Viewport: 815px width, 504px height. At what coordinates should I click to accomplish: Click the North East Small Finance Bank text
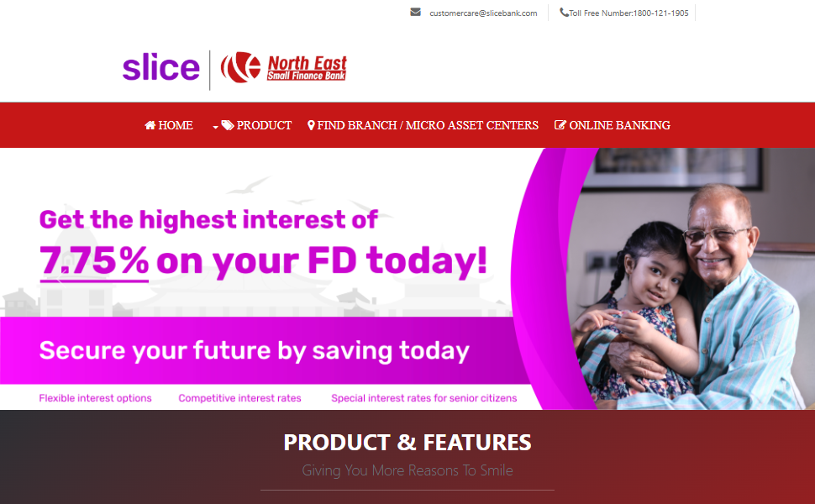pos(307,68)
